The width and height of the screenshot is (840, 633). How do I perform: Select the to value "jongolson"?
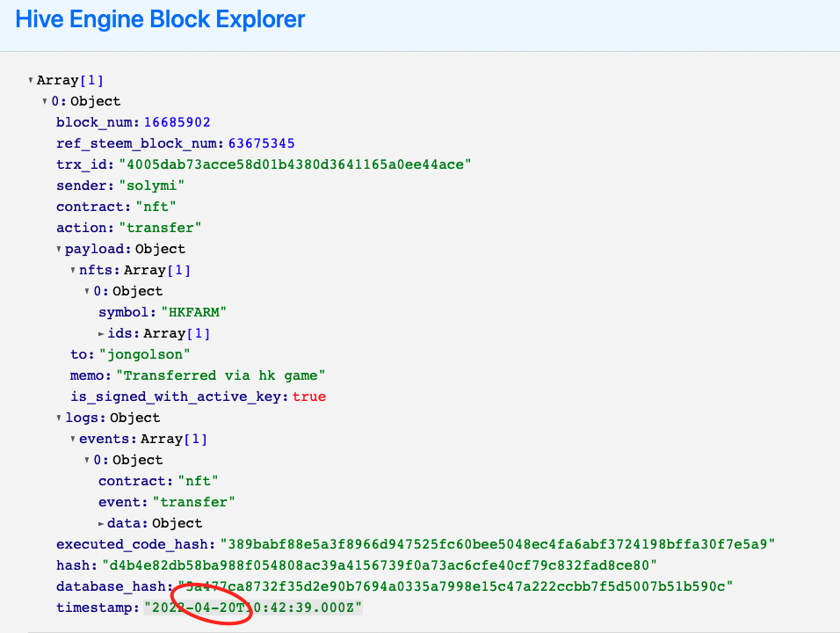click(x=145, y=354)
